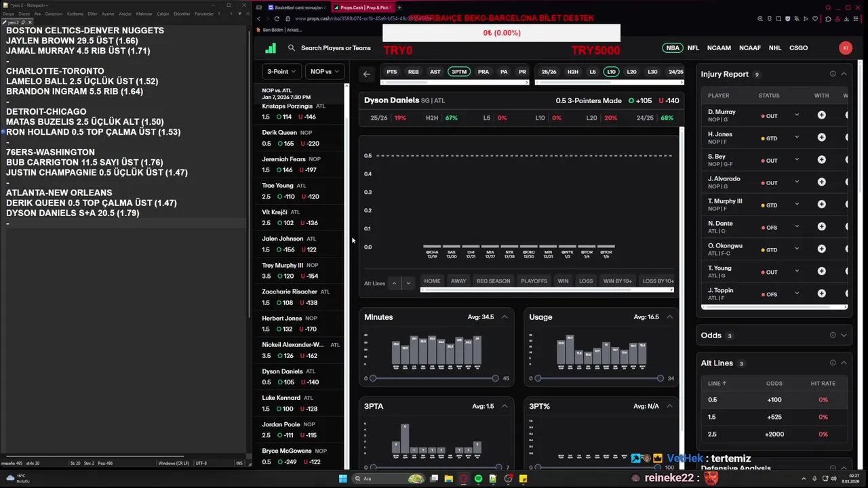Select the REB stat pill

point(413,72)
